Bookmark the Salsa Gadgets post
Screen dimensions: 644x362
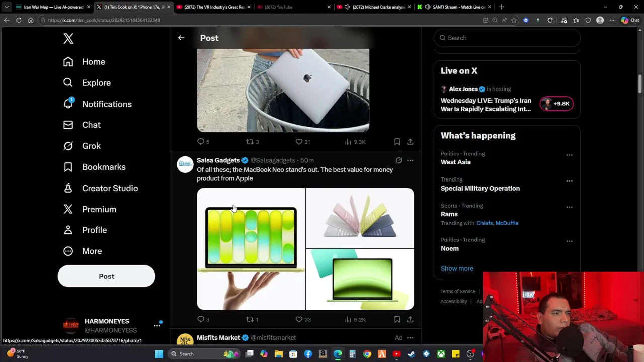point(397,319)
